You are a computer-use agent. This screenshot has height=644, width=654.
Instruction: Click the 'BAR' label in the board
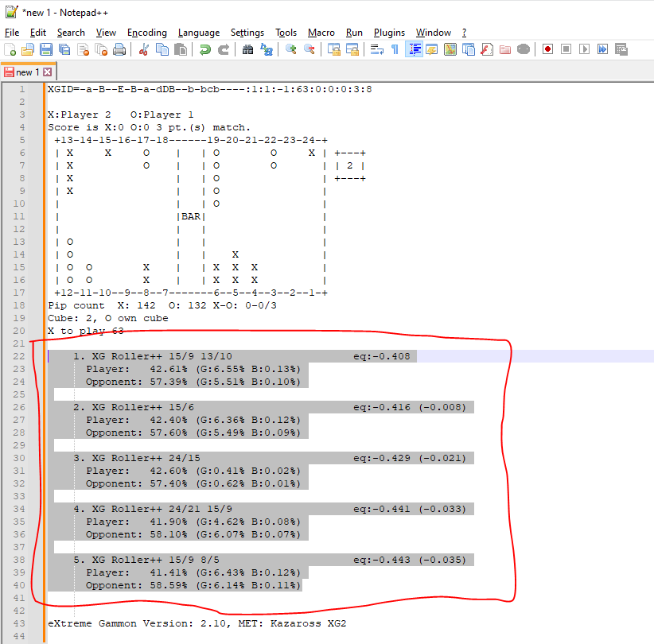pyautogui.click(x=191, y=217)
